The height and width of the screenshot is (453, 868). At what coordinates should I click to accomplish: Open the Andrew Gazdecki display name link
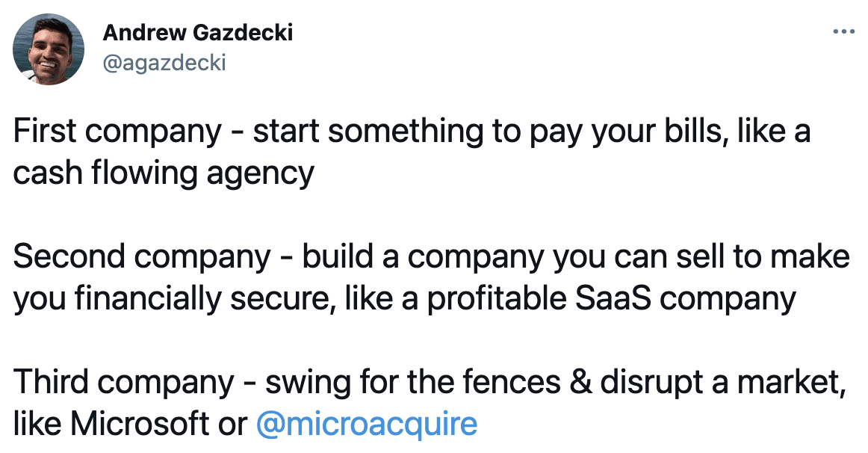(198, 33)
